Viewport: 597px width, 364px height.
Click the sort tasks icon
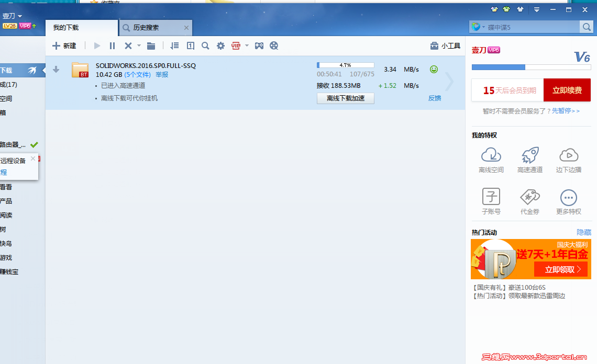click(x=174, y=46)
